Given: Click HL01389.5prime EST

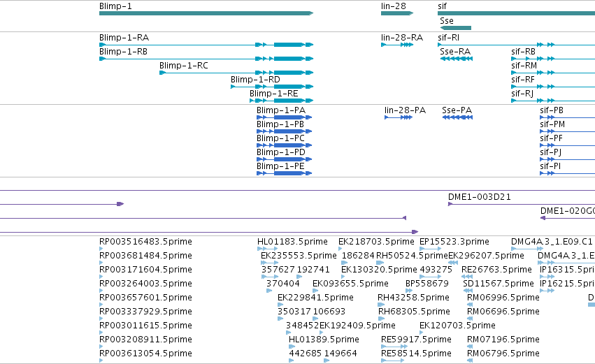Looking at the screenshot, I should (x=292, y=347).
